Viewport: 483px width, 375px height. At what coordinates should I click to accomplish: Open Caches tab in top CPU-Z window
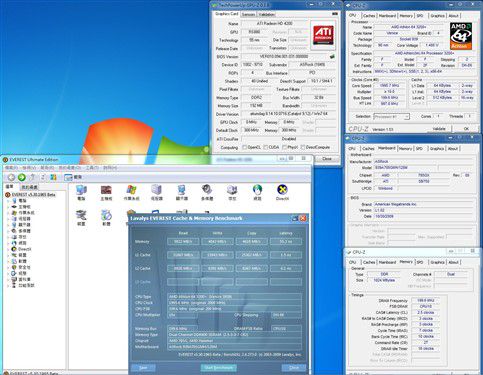(x=369, y=16)
